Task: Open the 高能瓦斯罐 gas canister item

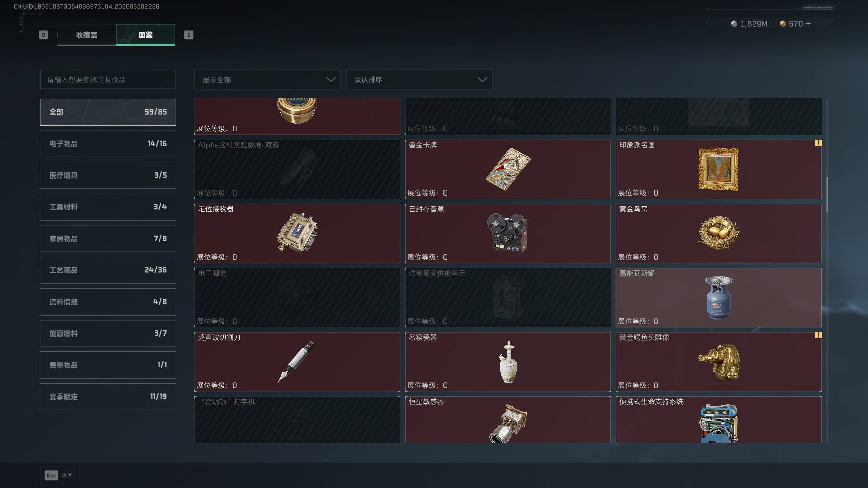Action: [x=718, y=298]
